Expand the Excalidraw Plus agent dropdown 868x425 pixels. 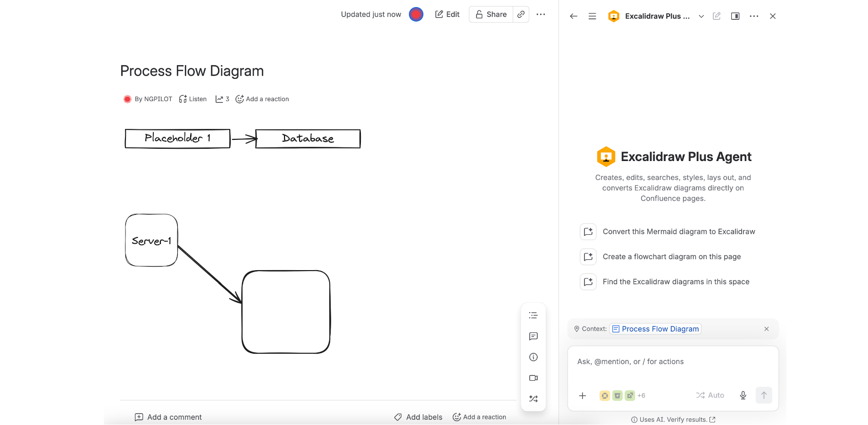(x=701, y=16)
